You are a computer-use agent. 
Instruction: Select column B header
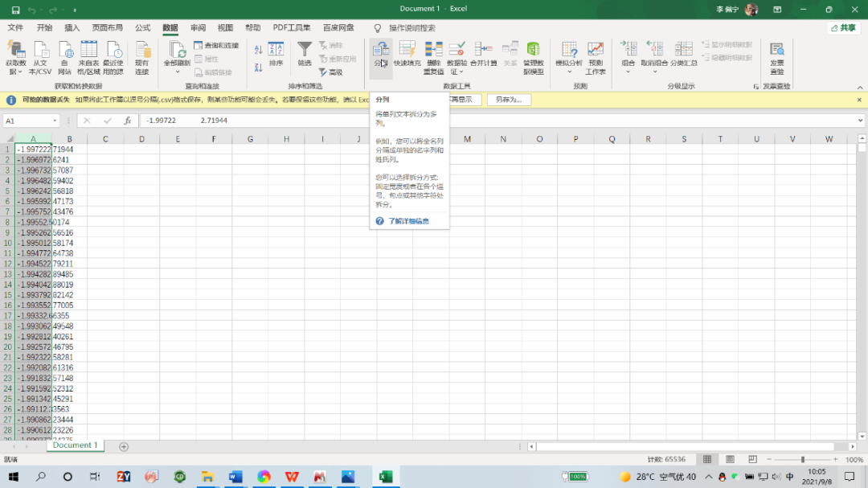click(x=69, y=139)
